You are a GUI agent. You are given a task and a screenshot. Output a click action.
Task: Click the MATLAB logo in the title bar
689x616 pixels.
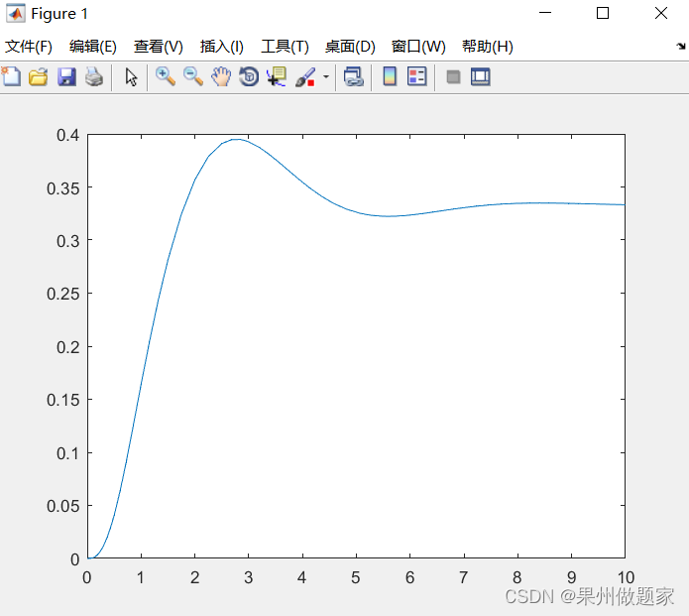[16, 14]
